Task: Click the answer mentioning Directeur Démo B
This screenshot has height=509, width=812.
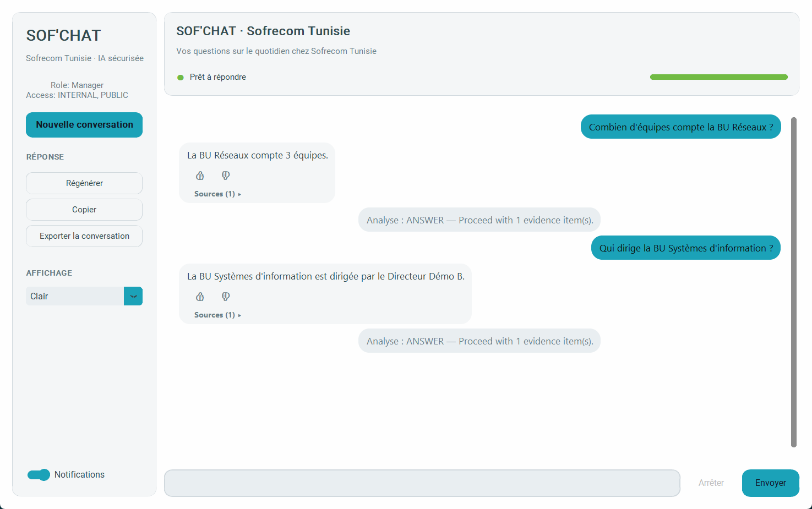Action: point(326,276)
